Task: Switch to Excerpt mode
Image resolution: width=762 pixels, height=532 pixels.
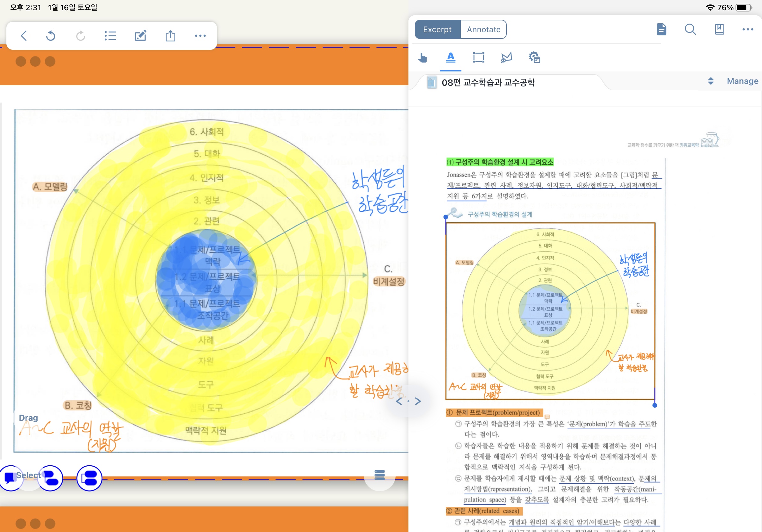Action: coord(437,30)
